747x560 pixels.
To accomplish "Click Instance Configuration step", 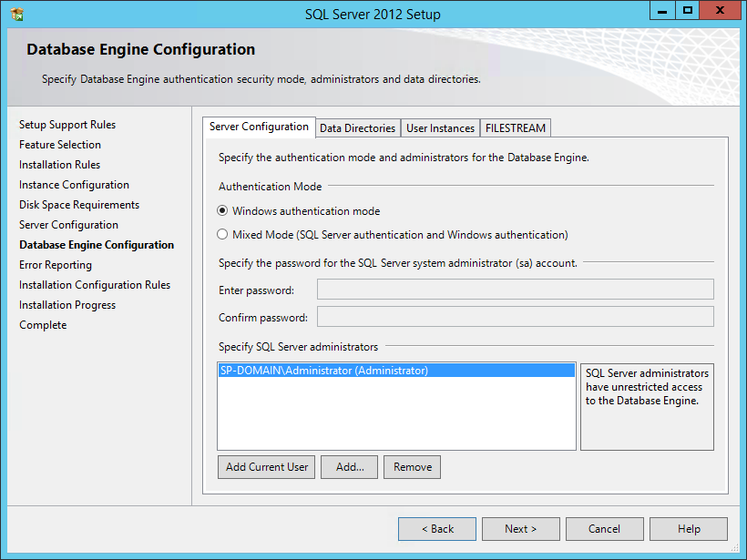I will [x=74, y=185].
